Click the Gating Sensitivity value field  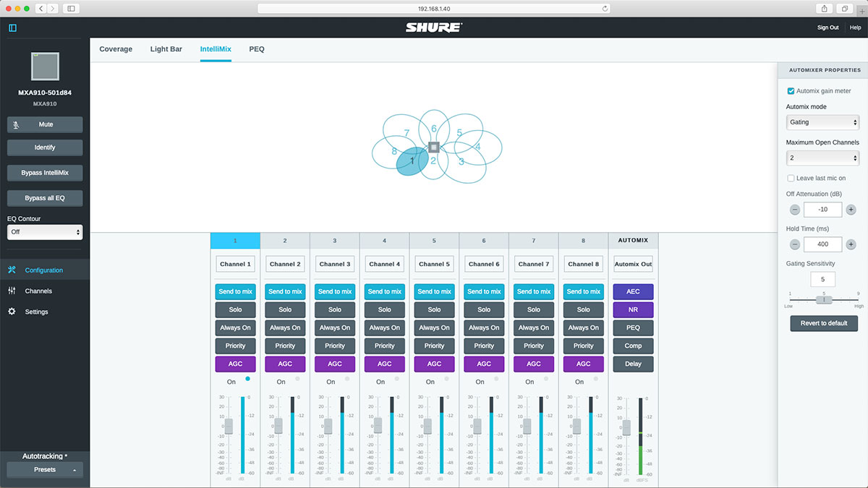[x=822, y=280]
